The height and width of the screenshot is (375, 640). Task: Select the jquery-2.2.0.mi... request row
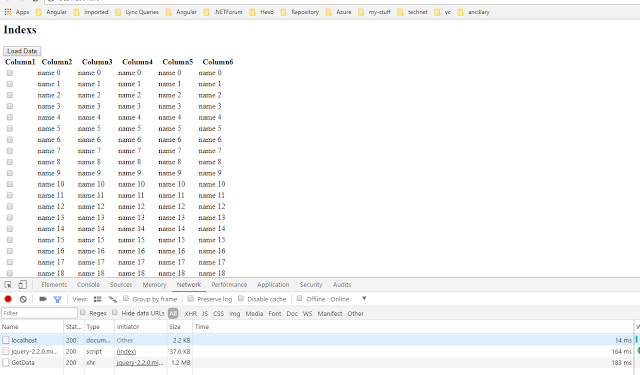click(x=318, y=351)
